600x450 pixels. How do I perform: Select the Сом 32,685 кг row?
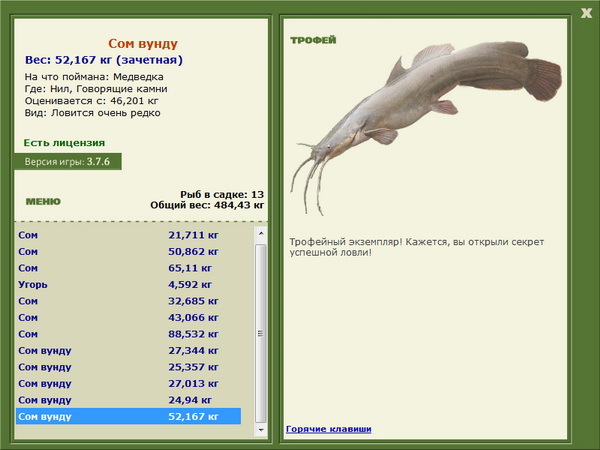[x=128, y=301]
